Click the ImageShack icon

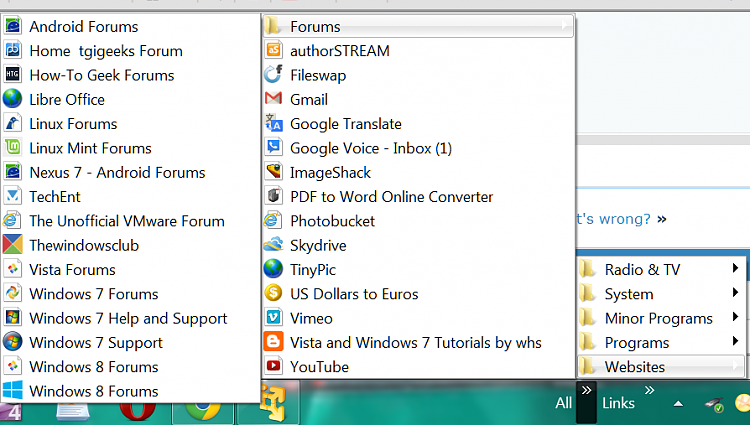(274, 172)
